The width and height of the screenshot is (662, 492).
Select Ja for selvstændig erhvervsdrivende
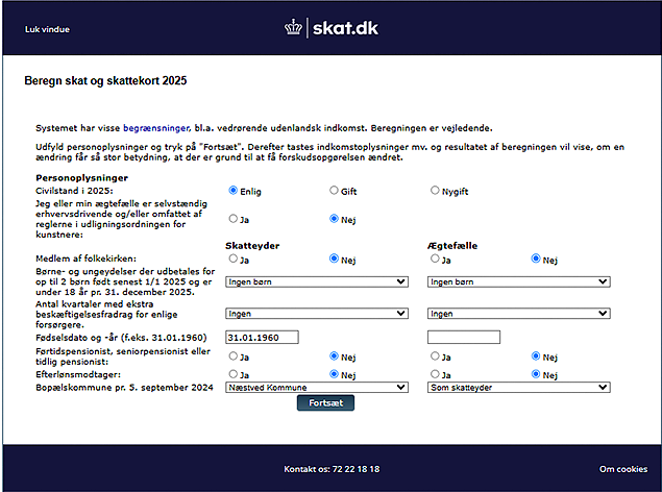pyautogui.click(x=233, y=218)
